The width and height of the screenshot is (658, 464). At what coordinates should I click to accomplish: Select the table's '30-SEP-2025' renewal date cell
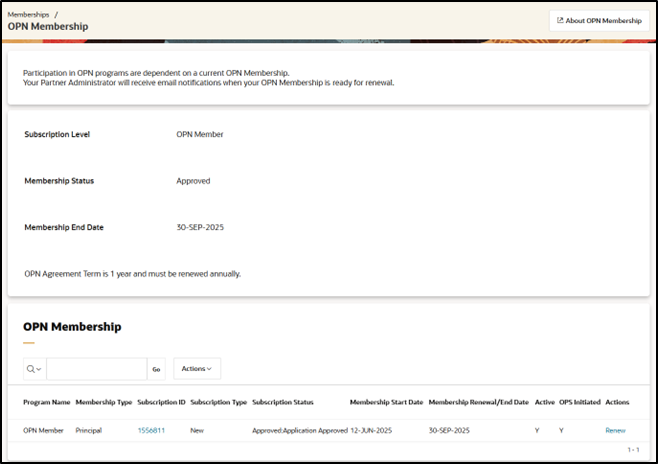[449, 430]
